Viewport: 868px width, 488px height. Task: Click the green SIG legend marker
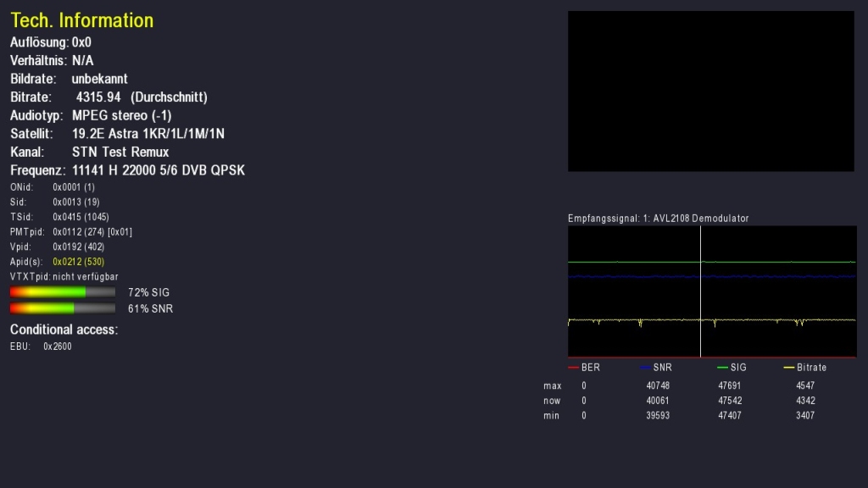pos(722,368)
